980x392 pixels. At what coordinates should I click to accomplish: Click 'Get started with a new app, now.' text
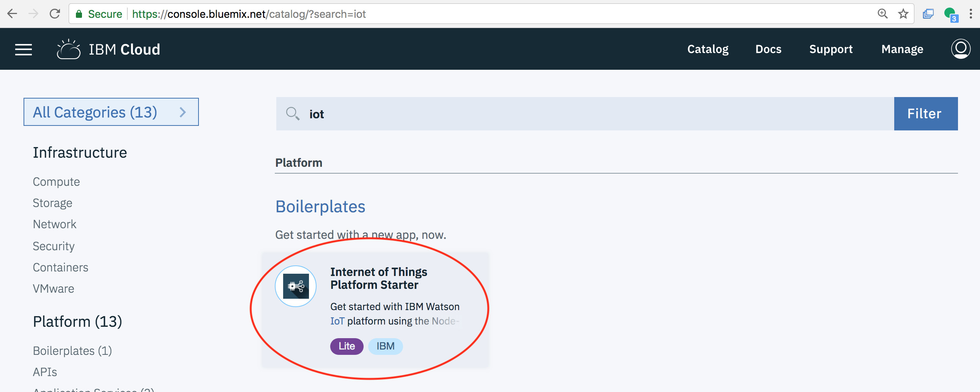pos(361,234)
